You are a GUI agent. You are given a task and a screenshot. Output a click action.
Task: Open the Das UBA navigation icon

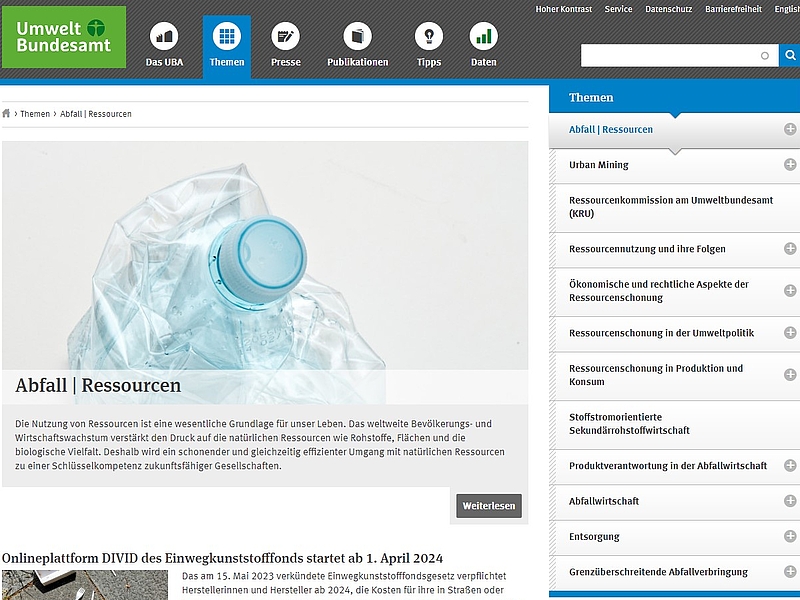[163, 38]
